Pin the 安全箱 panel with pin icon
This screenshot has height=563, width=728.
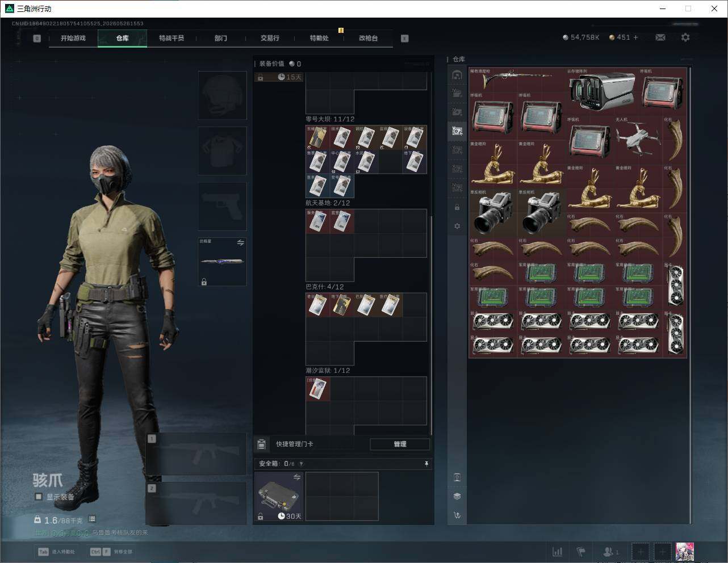pos(426,464)
